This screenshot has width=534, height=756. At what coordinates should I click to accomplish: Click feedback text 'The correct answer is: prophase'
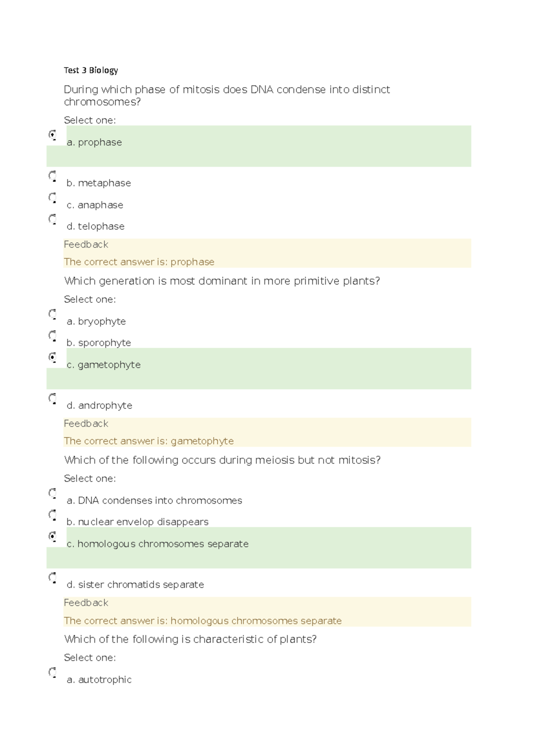tap(139, 262)
